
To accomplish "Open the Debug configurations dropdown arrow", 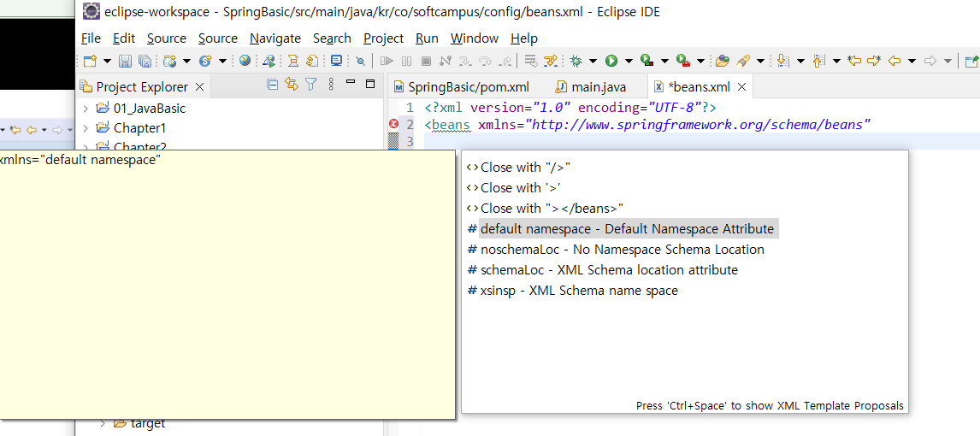I will (x=593, y=62).
